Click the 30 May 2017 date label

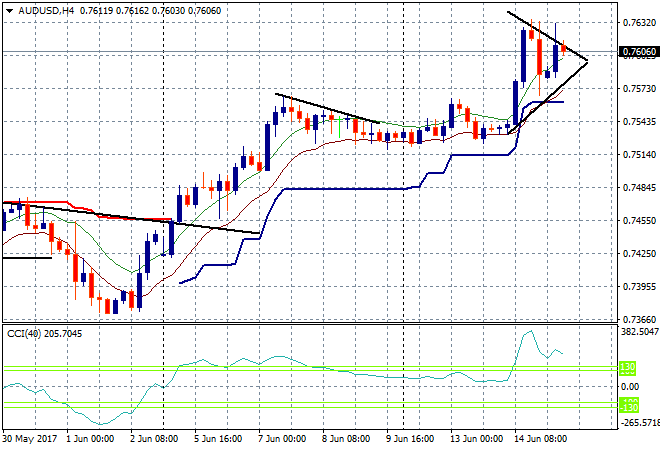point(29,439)
